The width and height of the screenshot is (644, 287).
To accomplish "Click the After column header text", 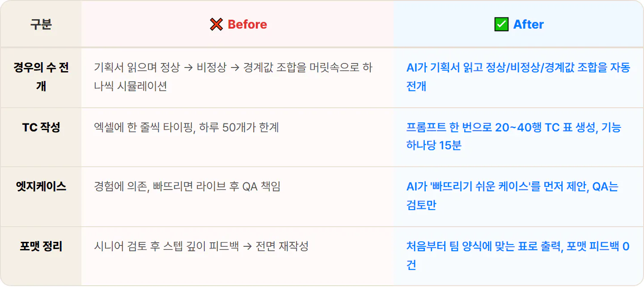I will (529, 25).
